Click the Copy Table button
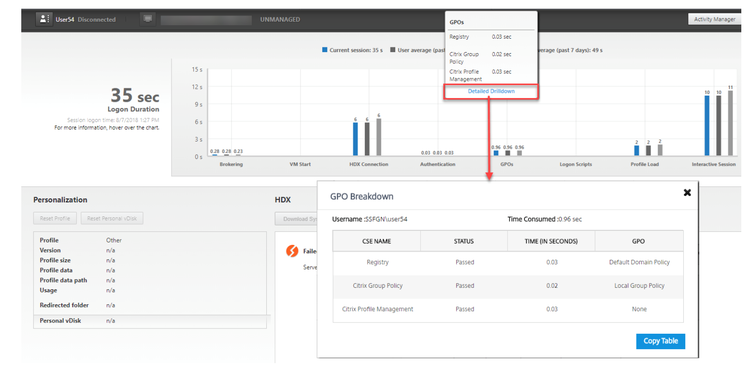This screenshot has height=368, width=750. click(661, 341)
